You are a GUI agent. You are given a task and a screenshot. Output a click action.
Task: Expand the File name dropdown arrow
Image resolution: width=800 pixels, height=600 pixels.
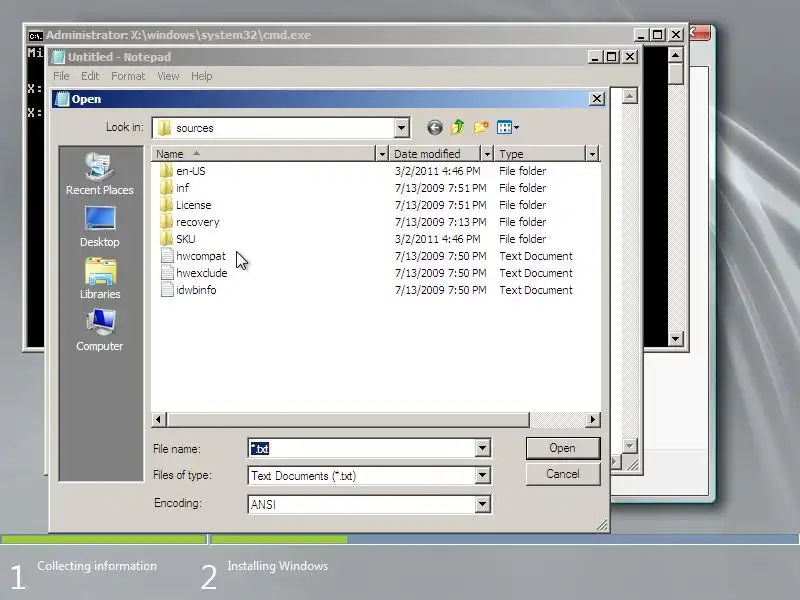pyautogui.click(x=482, y=448)
